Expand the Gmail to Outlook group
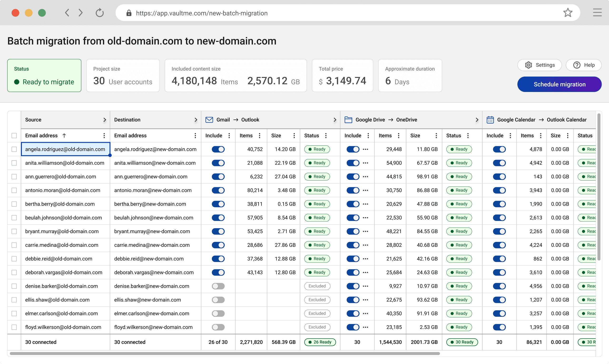The image size is (609, 364). click(x=335, y=120)
